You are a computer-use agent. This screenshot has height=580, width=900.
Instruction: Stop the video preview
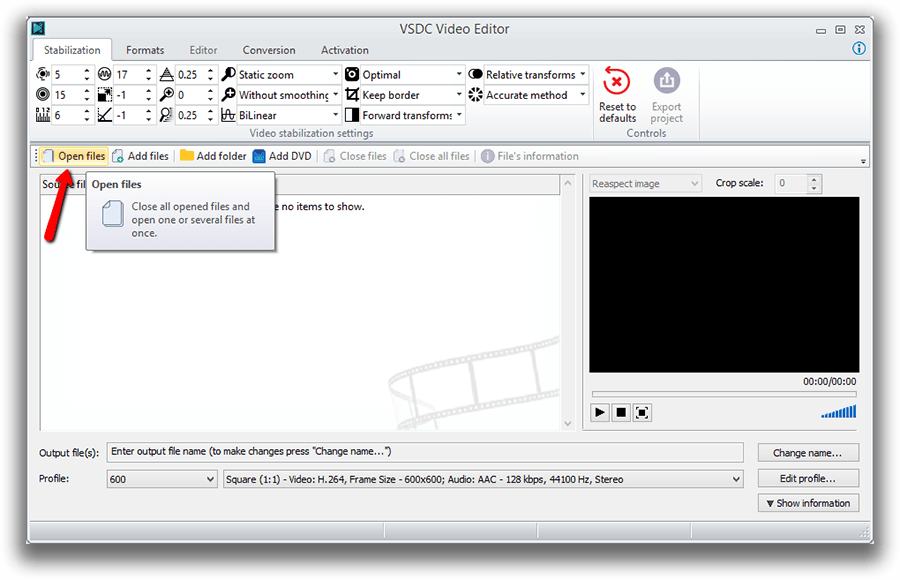pyautogui.click(x=621, y=412)
